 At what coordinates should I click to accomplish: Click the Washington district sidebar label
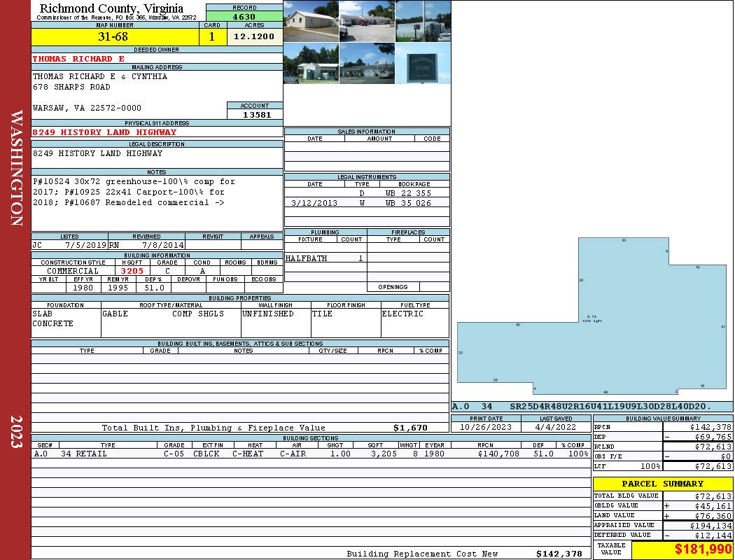click(15, 168)
